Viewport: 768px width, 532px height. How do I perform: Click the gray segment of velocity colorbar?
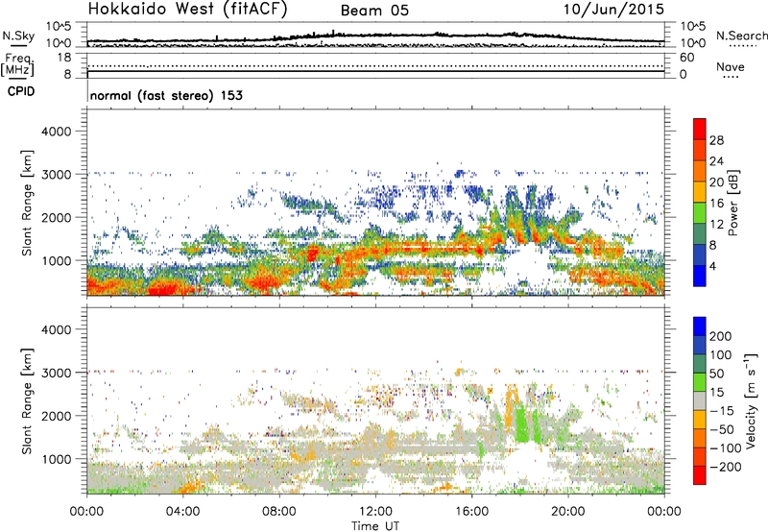(x=700, y=400)
